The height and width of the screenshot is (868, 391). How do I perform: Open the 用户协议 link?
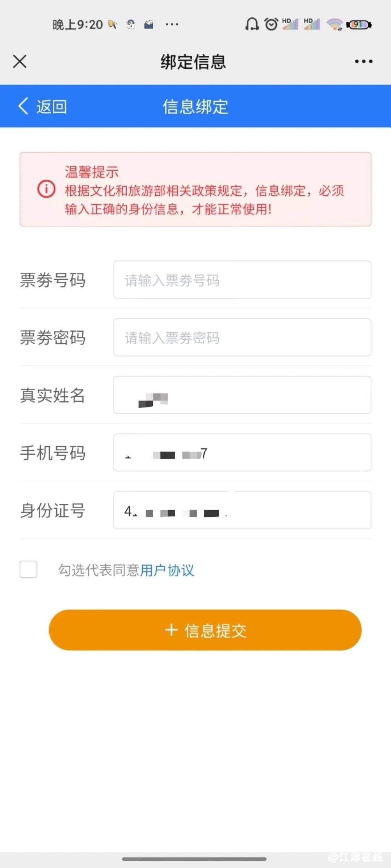point(167,570)
